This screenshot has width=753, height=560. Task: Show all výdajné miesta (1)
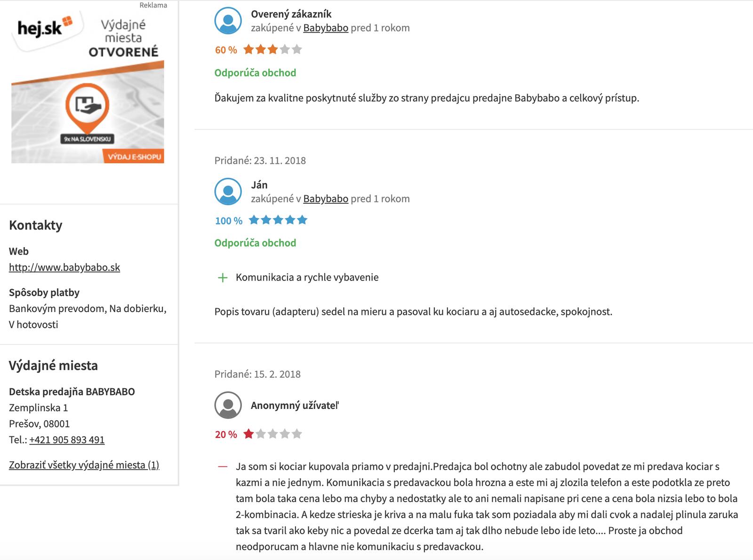pyautogui.click(x=84, y=465)
